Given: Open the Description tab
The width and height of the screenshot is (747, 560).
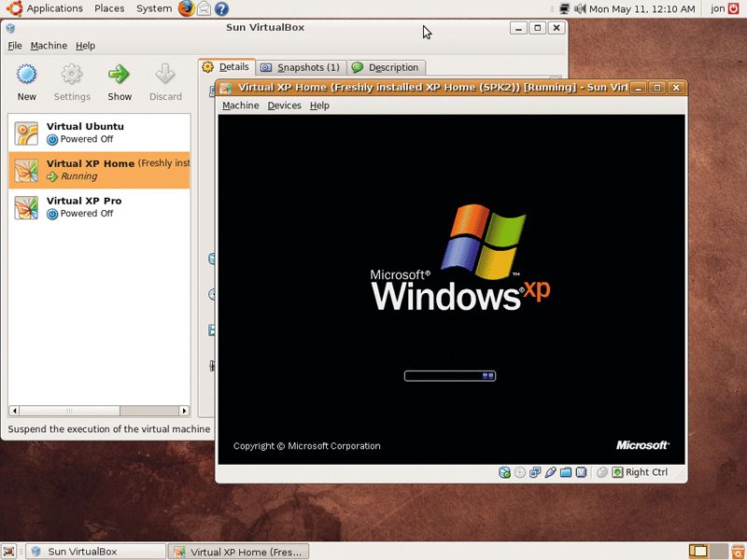Looking at the screenshot, I should coord(387,67).
